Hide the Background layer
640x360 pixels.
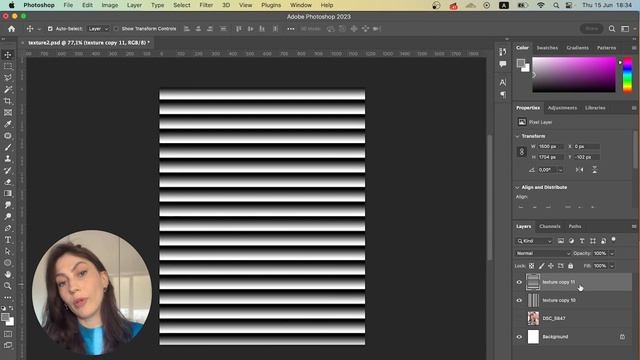click(x=519, y=337)
